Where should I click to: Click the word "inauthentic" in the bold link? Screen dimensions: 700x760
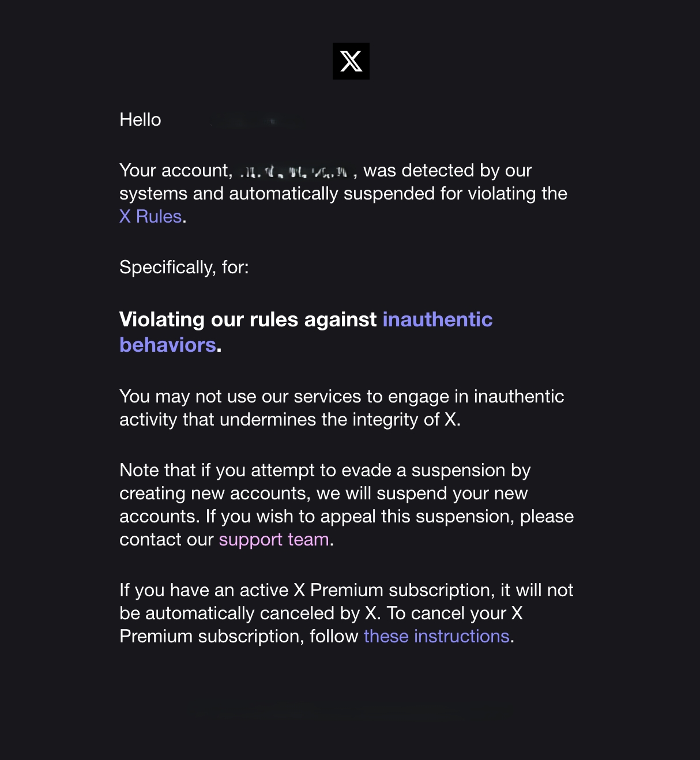437,319
